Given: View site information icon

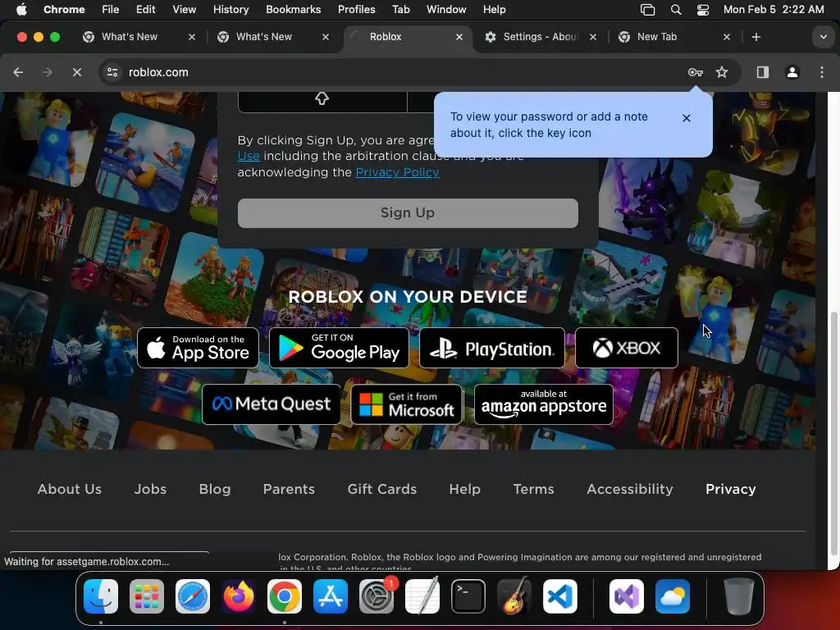Looking at the screenshot, I should 112,72.
